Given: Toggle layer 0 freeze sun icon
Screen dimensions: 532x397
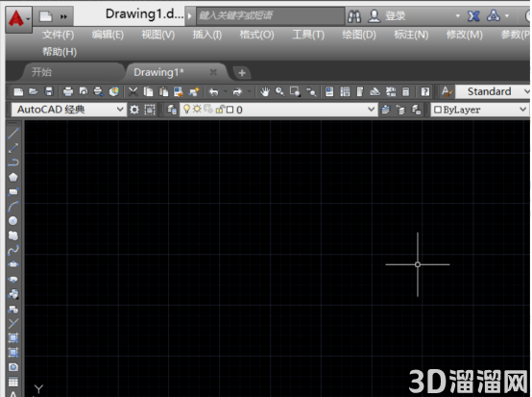Looking at the screenshot, I should pyautogui.click(x=197, y=110).
